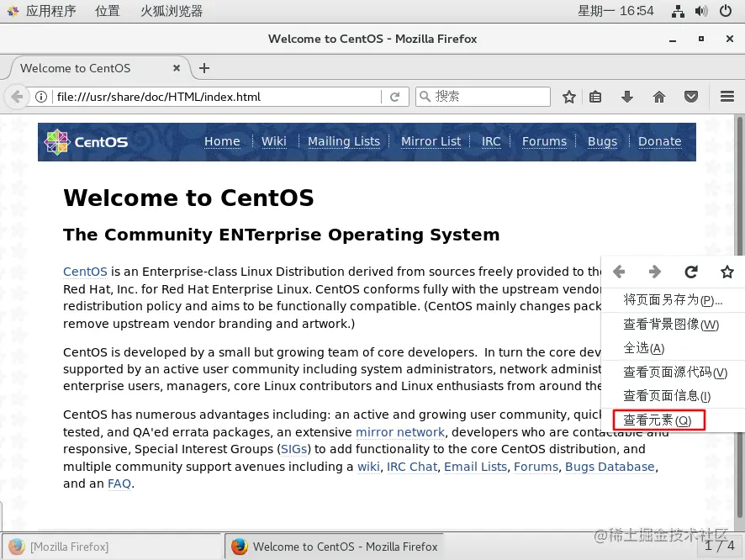Viewport: 745px width, 560px height.
Task: Open IRC Chat link in paragraph
Action: (x=412, y=467)
